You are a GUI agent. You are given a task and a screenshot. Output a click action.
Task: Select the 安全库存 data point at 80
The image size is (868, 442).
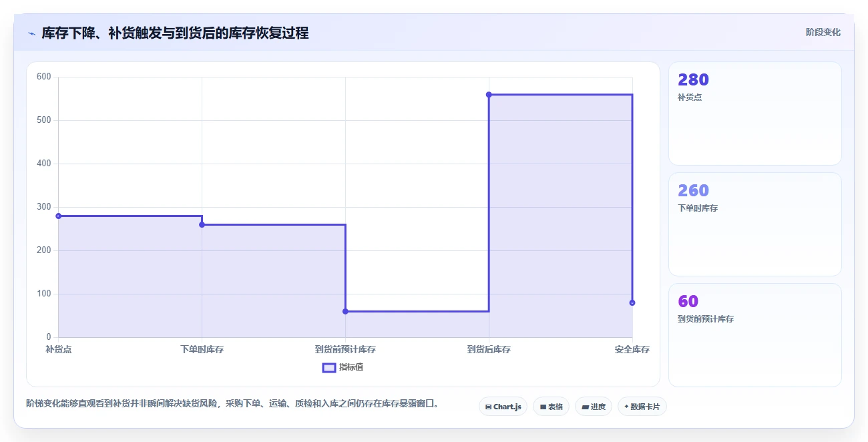click(632, 302)
